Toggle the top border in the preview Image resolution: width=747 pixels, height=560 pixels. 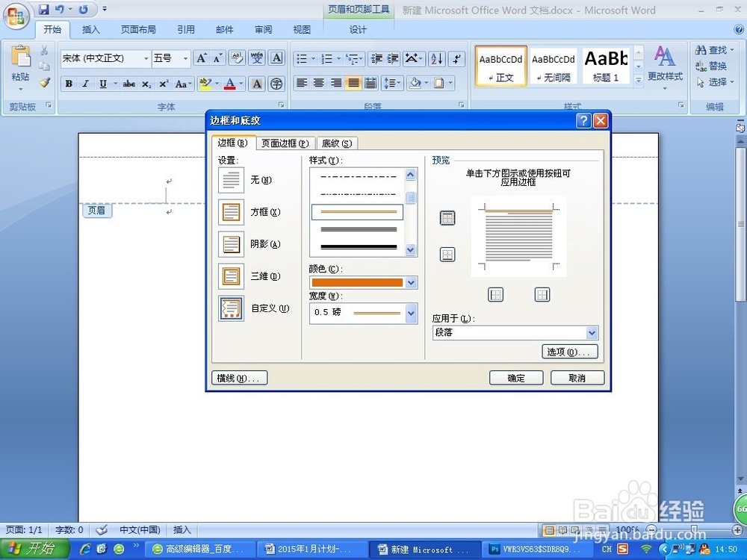point(447,218)
